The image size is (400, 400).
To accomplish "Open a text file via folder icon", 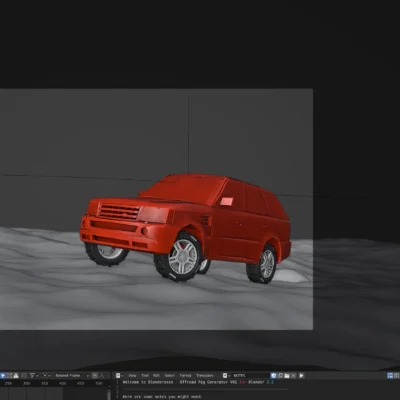I will click(x=287, y=375).
